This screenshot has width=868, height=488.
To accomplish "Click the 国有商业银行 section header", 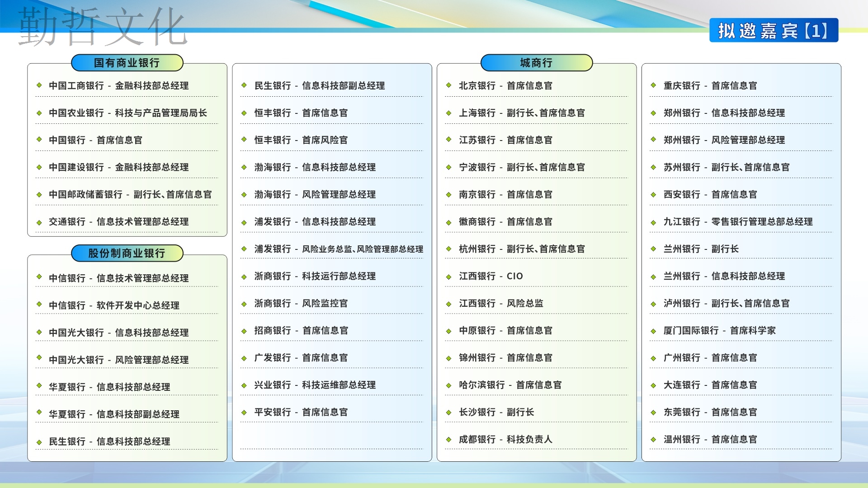I will (x=127, y=63).
